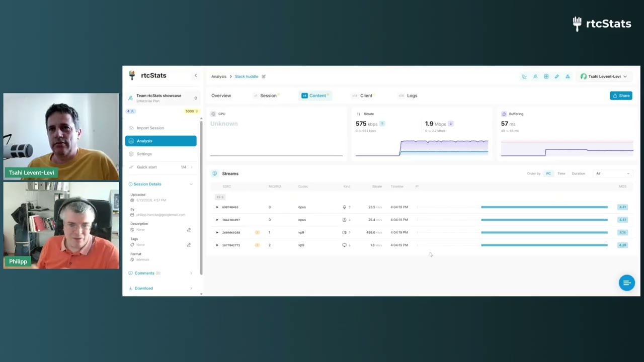Click the timeline bar for stream 1677842771
The image size is (644, 362).
tap(544, 245)
